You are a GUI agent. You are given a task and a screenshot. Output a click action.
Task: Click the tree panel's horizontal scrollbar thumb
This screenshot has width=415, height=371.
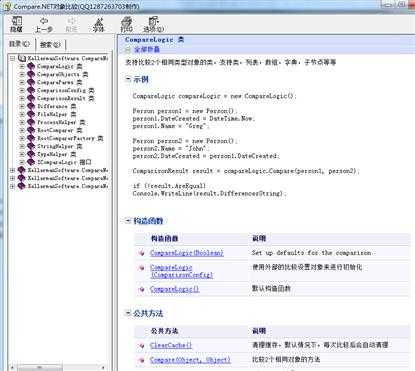coord(40,367)
